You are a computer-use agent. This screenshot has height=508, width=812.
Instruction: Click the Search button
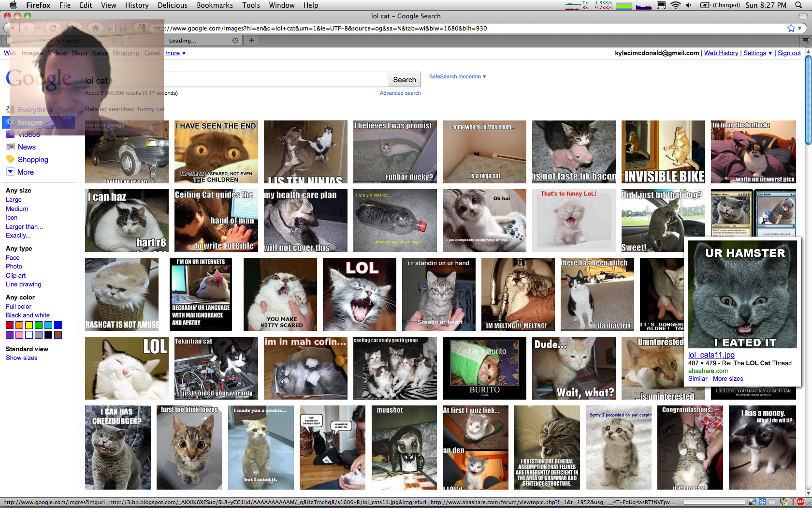404,80
